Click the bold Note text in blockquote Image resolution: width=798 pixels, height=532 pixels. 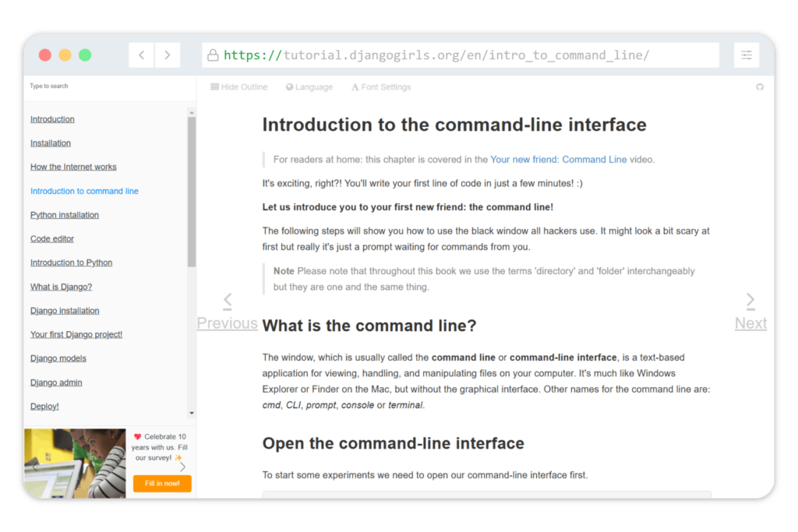(x=284, y=271)
